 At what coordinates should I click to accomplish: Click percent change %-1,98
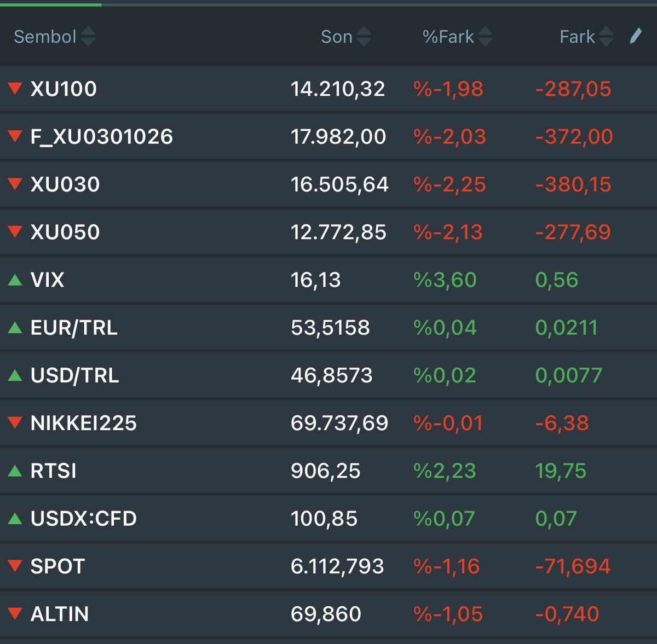(x=448, y=89)
